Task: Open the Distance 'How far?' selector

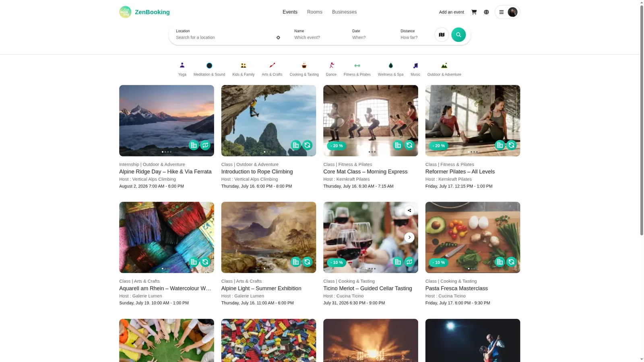Action: (415, 35)
